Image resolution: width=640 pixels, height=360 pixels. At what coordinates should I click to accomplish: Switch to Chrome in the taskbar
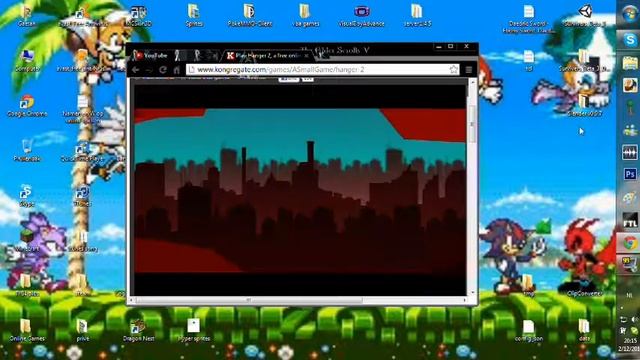[630, 243]
